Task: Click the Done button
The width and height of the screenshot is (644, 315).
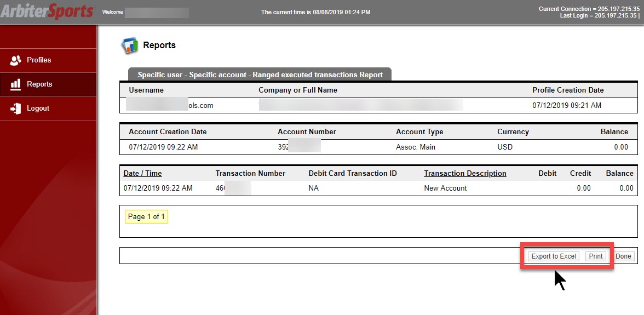Action: pos(623,256)
